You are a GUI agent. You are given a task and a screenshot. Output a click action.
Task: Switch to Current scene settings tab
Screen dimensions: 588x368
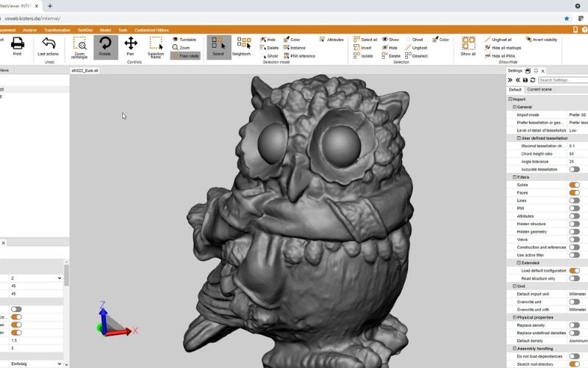[539, 89]
